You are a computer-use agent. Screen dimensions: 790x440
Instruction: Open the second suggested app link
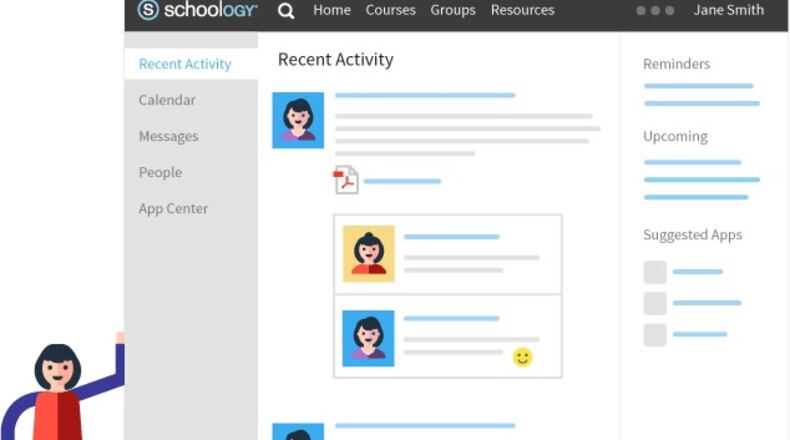coord(707,303)
